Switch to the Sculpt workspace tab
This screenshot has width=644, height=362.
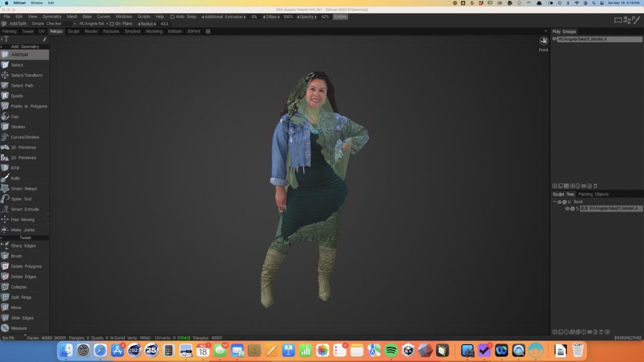(x=73, y=31)
